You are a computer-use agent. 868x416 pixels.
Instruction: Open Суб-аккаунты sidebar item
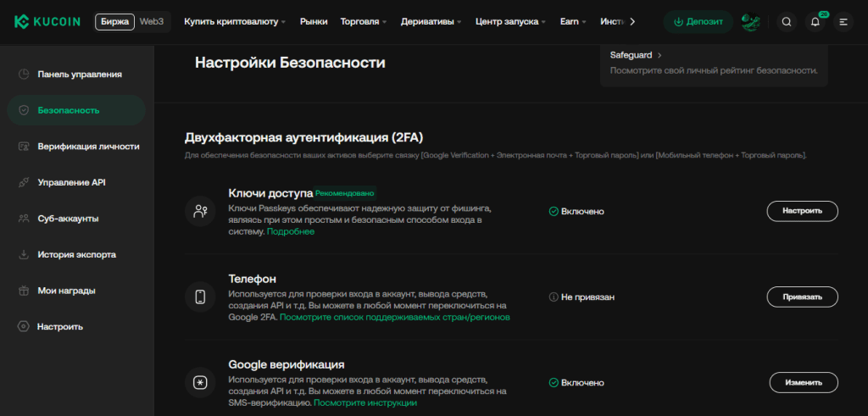tap(76, 219)
